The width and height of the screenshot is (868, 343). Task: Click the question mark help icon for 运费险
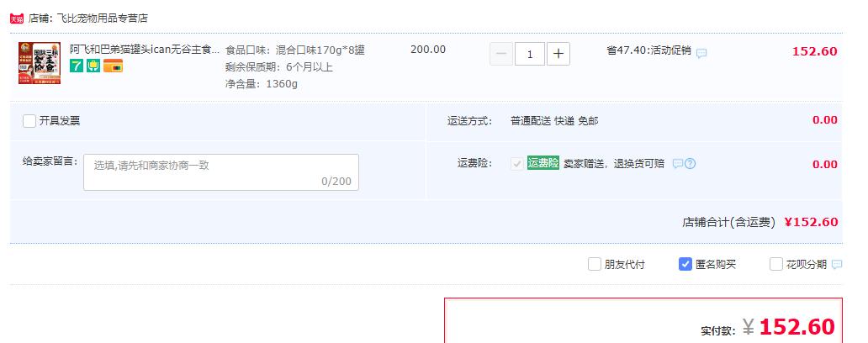691,164
